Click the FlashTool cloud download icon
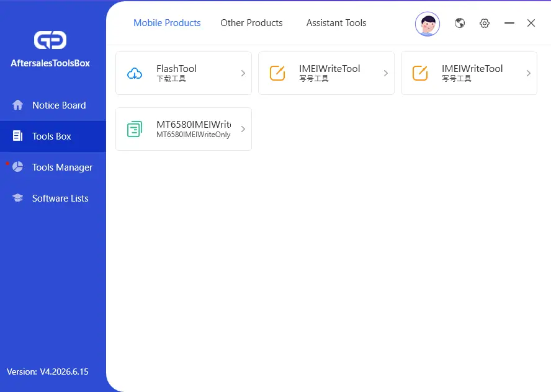Viewport: 551px width, 392px height. point(135,73)
